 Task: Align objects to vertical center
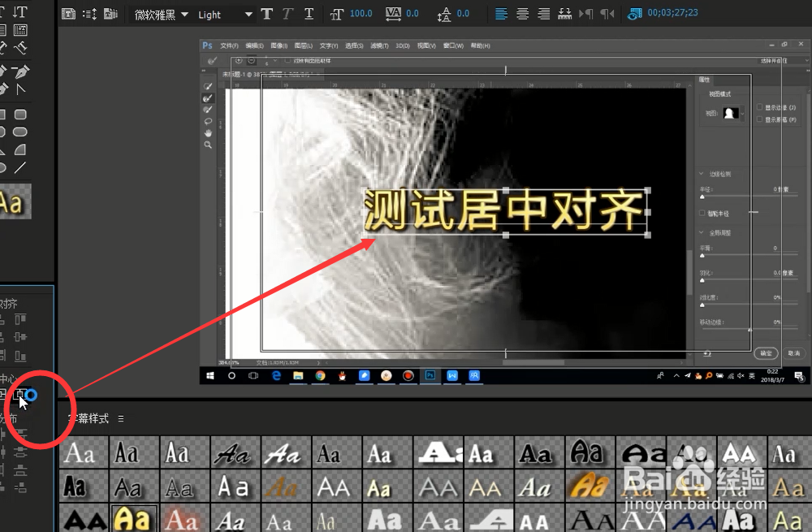click(x=20, y=337)
